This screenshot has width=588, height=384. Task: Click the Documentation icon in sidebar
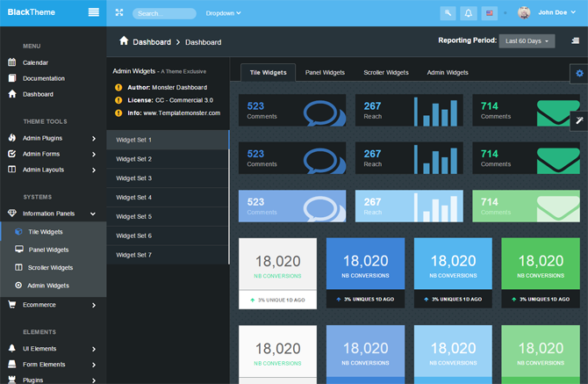point(12,78)
